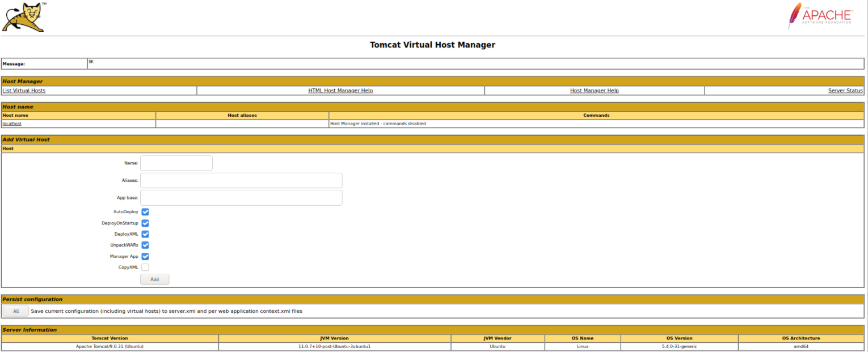The width and height of the screenshot is (868, 352).
Task: Click the Server Information section header
Action: point(432,330)
